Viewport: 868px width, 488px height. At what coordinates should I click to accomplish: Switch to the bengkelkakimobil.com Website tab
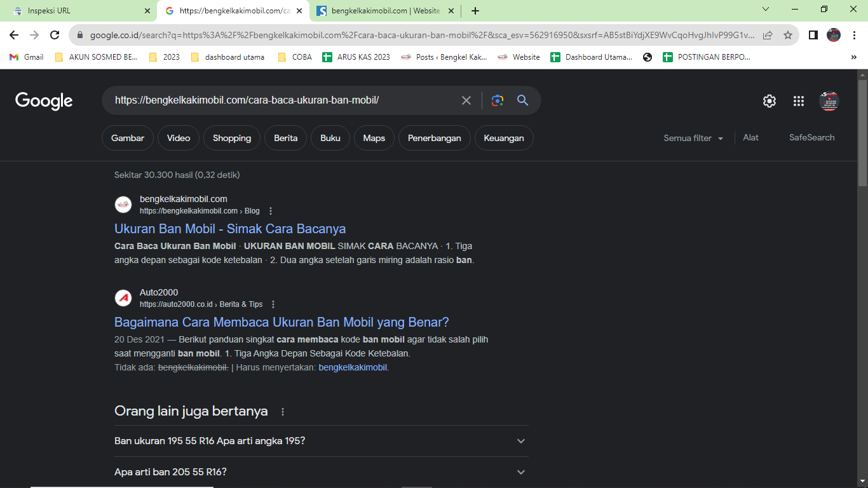[x=385, y=11]
